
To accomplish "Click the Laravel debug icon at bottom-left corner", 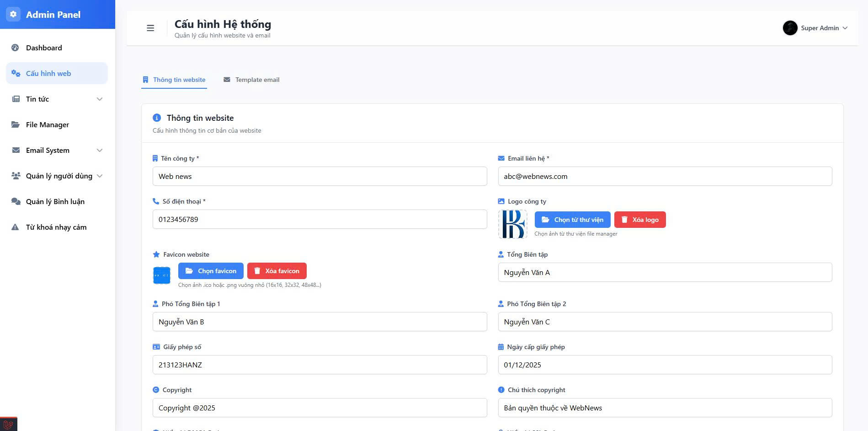I will point(8,424).
